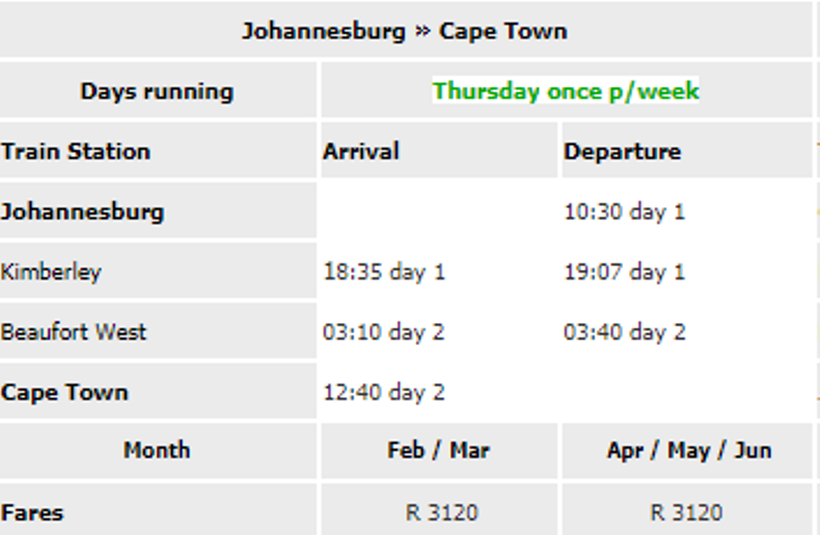This screenshot has height=535, width=820.
Task: Click the Month row label
Action: pos(157,450)
